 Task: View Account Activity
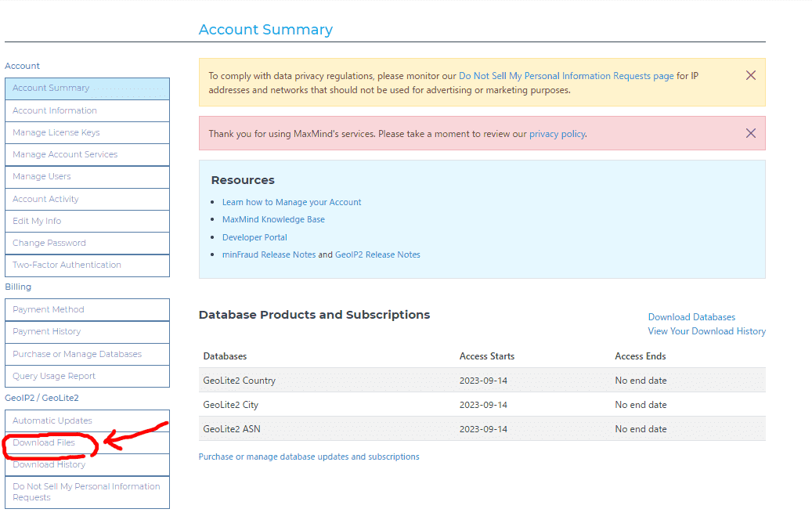coord(87,200)
